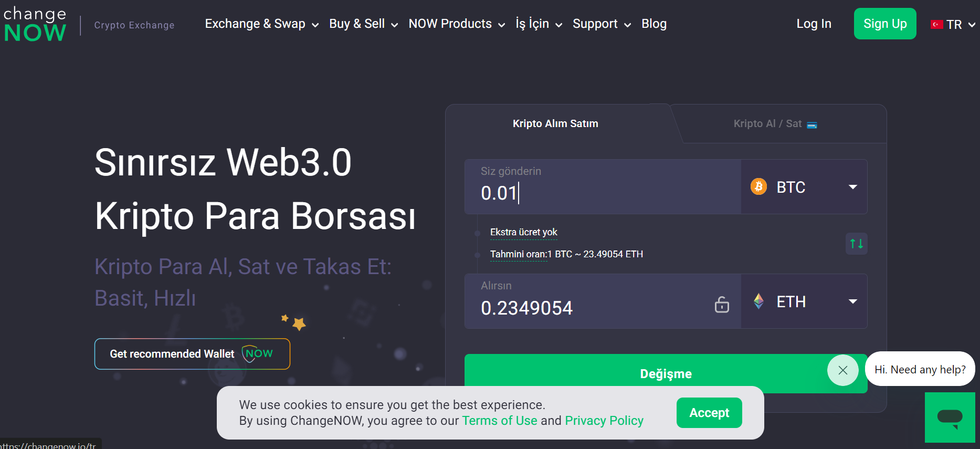This screenshot has height=449, width=980.
Task: Click the credit card icon in Kripto Al / Sat tab
Action: coord(812,125)
